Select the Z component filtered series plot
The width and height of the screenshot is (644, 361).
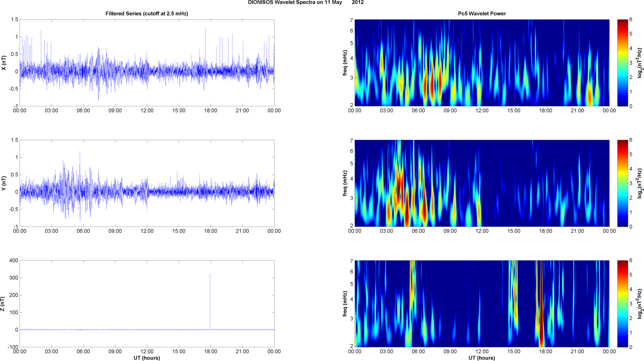pyautogui.click(x=147, y=304)
